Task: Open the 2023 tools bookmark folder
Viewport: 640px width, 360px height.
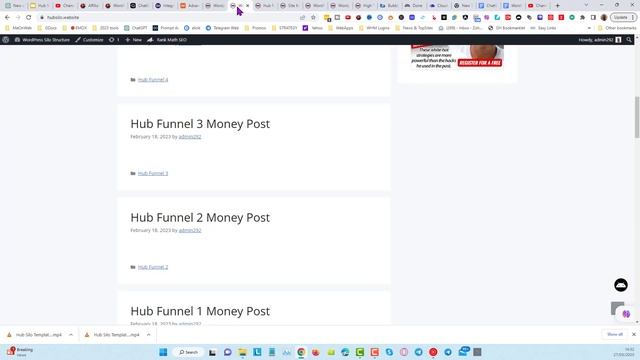Action: point(105,28)
